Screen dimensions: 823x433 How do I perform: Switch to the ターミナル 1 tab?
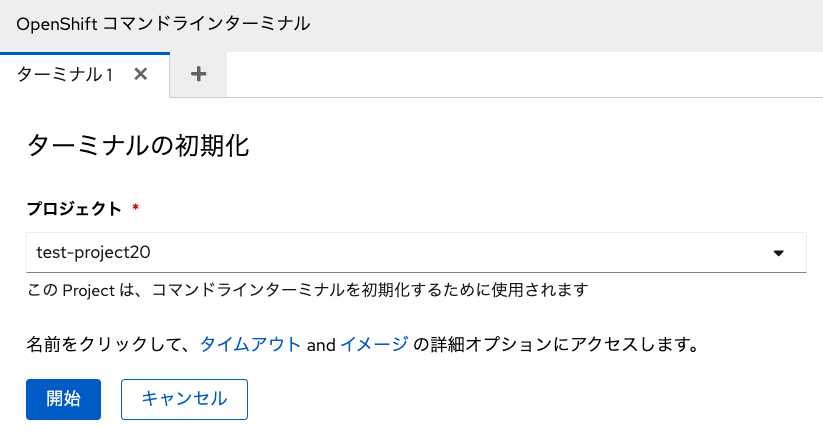tap(65, 75)
